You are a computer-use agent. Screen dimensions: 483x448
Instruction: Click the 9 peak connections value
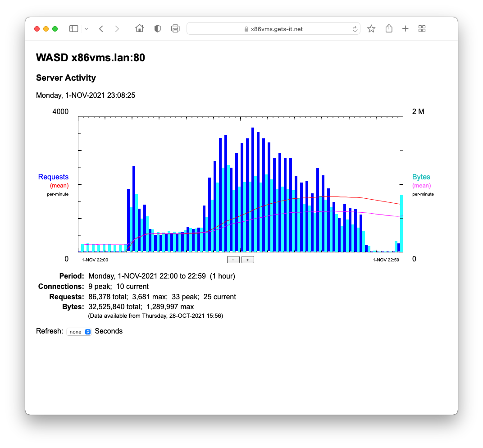coord(100,287)
